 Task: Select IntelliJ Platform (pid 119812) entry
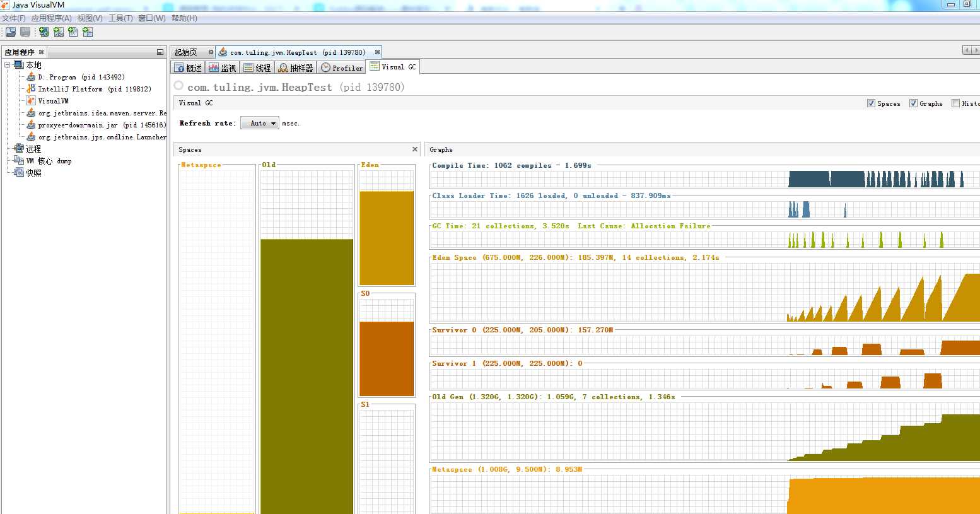(95, 89)
